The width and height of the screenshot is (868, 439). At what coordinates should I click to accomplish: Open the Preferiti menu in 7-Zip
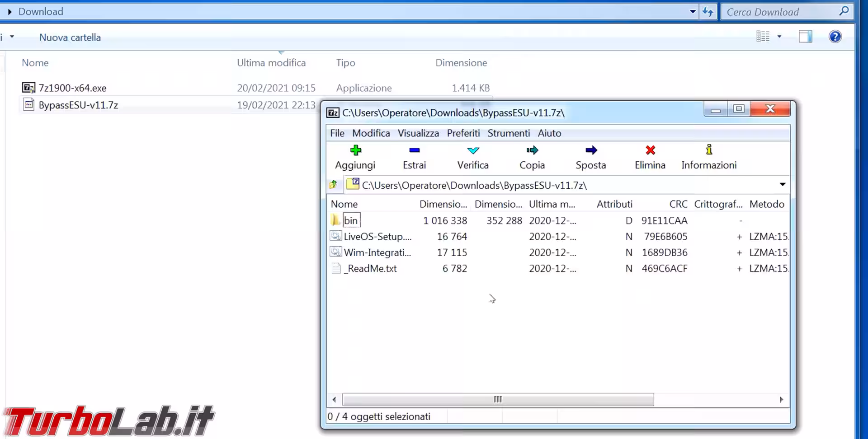tap(463, 133)
